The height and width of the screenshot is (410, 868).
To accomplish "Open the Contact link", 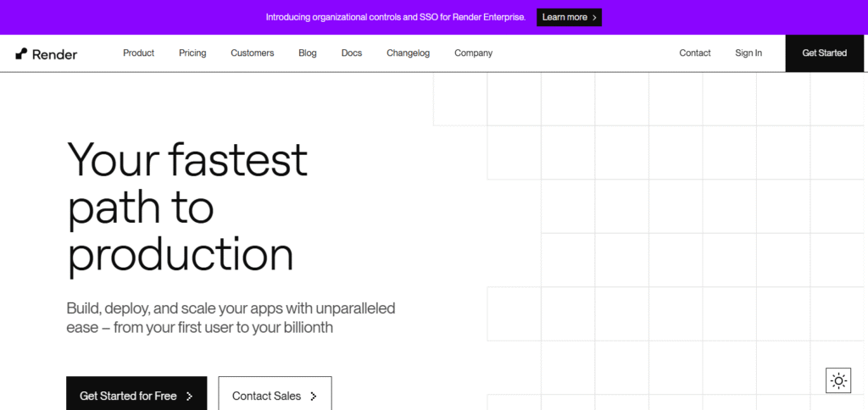I will pyautogui.click(x=695, y=53).
